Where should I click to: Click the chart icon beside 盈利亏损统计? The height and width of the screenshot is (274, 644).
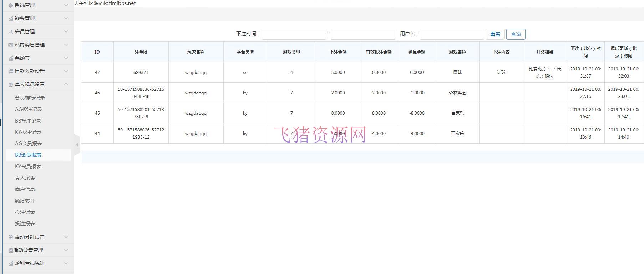tap(11, 264)
